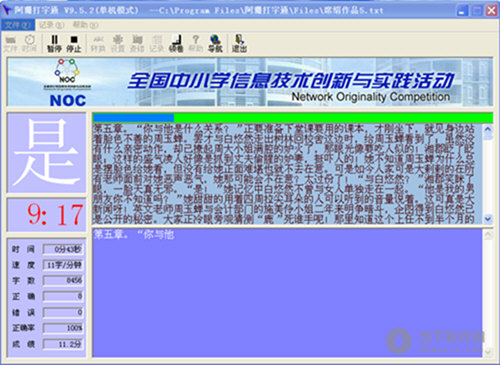The width and height of the screenshot is (500, 365).
Task: Click reference text scrollbar down arrow
Action: point(488,219)
